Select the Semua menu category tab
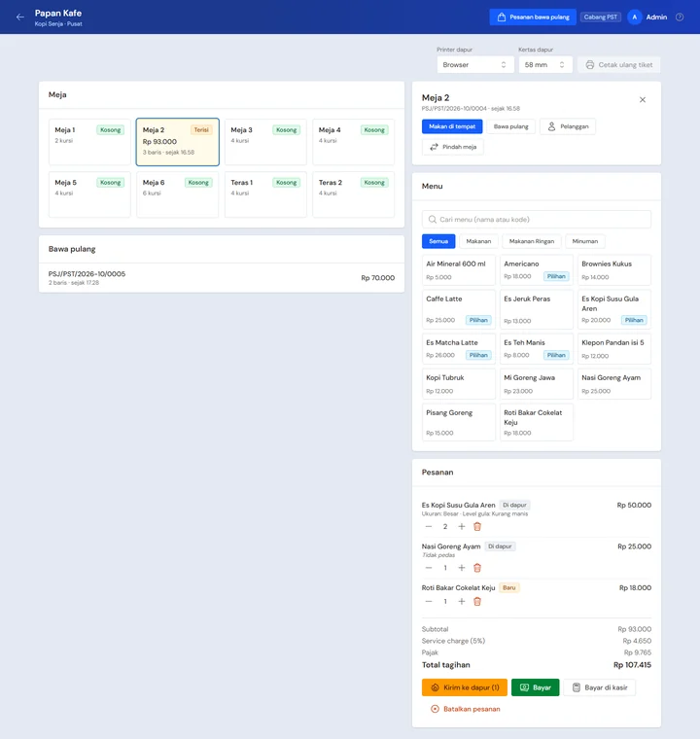The height and width of the screenshot is (739, 700). pos(438,241)
